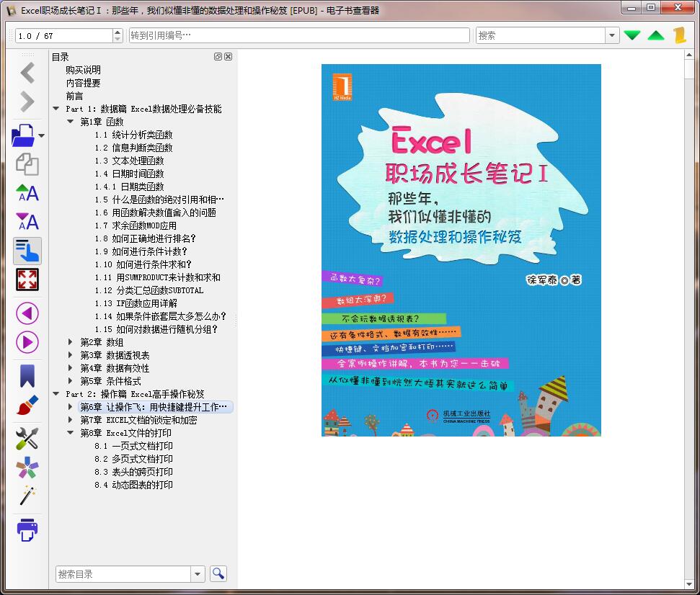Viewport: 700px width, 595px height.
Task: Click the 转到引用编号 reference field
Action: coord(299,35)
